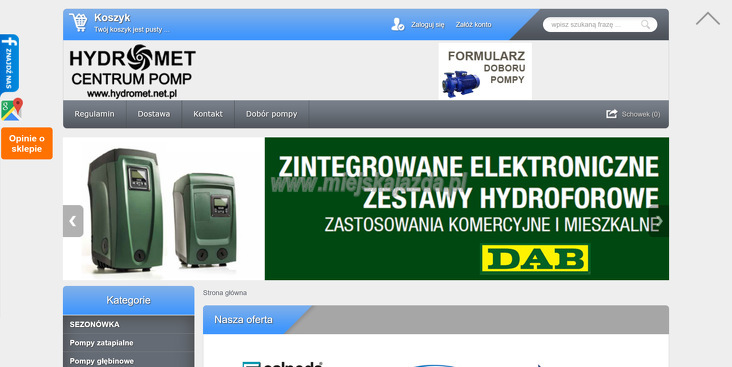Open the Schowek (0) link
The height and width of the screenshot is (367, 732).
tap(640, 114)
